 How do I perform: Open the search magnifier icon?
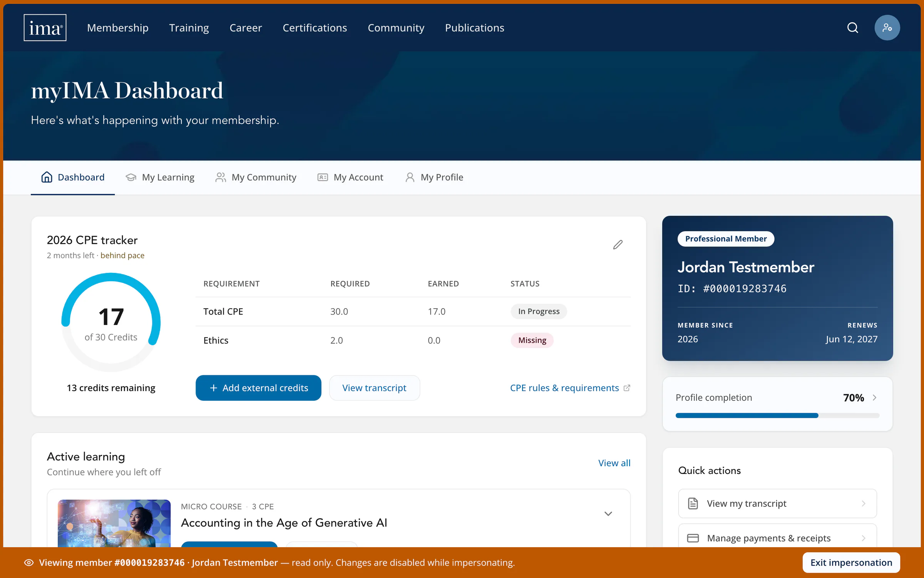(x=853, y=28)
